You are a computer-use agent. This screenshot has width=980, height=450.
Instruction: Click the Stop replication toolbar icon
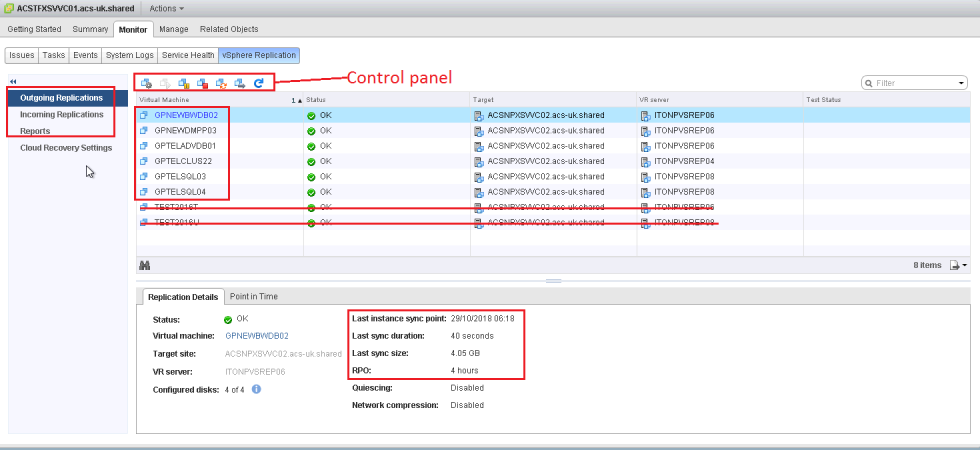click(203, 83)
